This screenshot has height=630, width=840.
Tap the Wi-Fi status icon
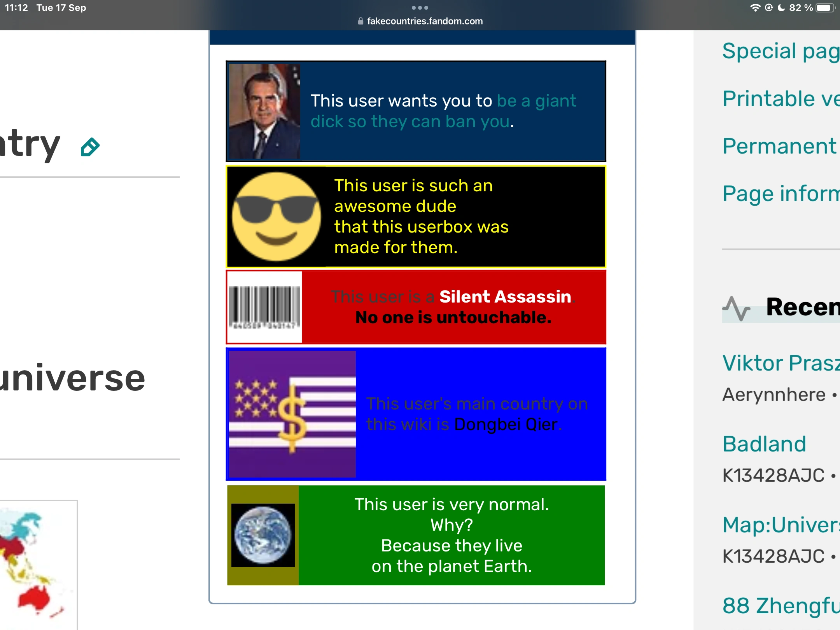pos(755,8)
